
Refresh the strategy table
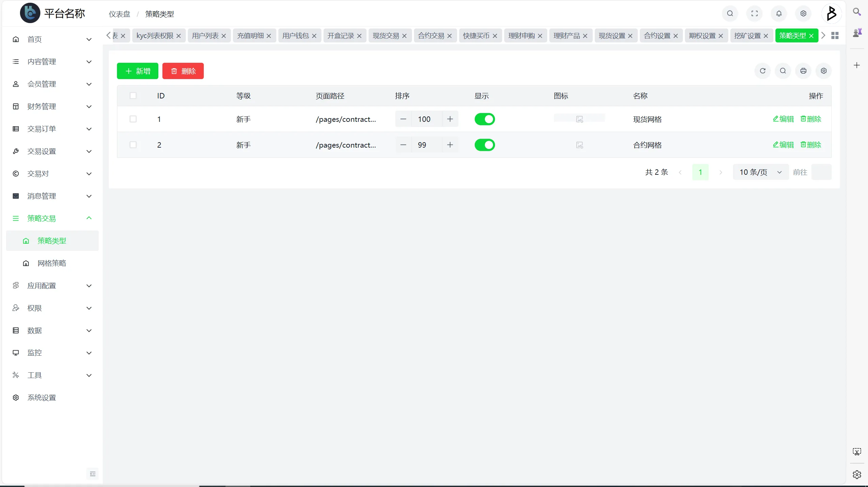(763, 71)
